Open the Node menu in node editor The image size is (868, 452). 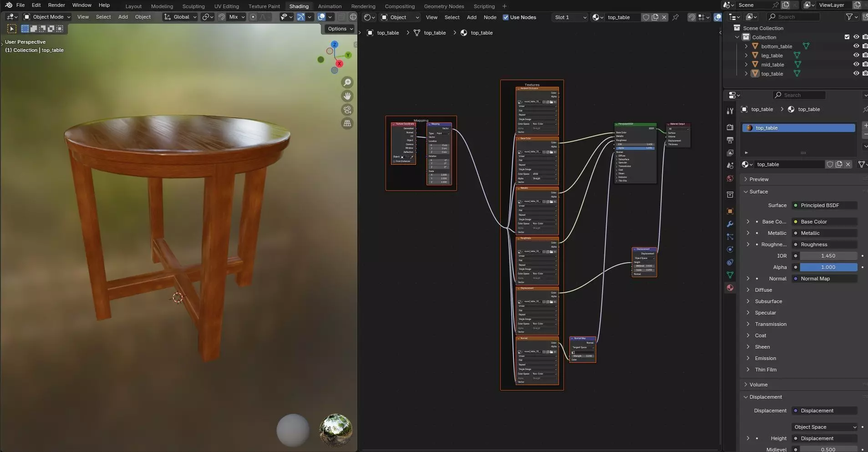coord(490,17)
